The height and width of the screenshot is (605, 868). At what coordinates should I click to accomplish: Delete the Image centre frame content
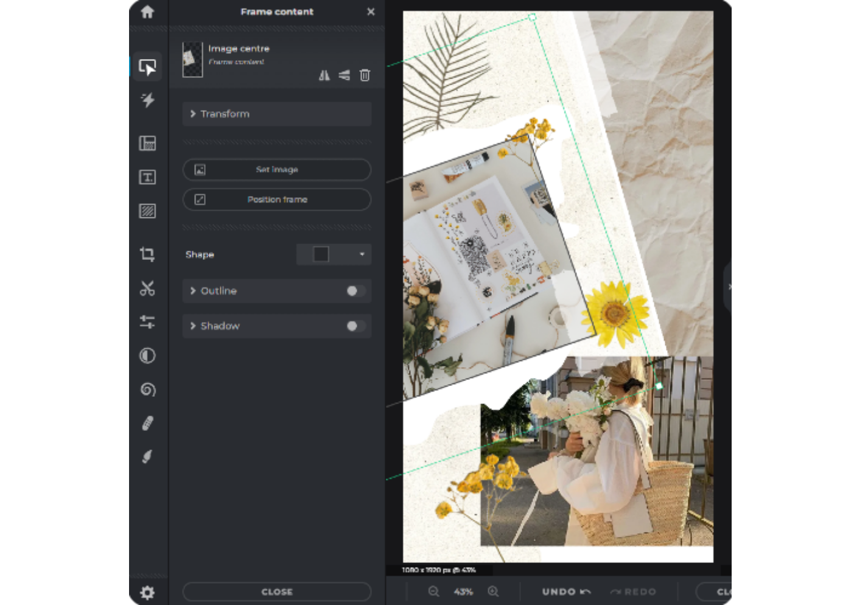click(x=365, y=75)
